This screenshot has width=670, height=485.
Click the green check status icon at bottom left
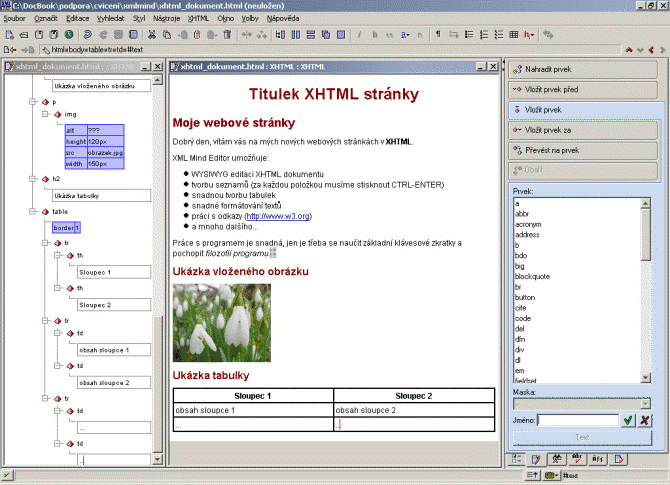(7, 475)
